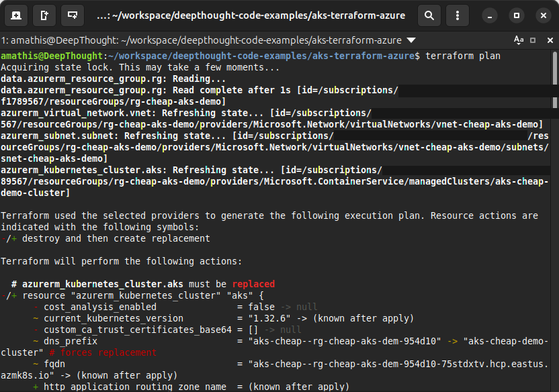Open the three-dot application menu
Image resolution: width=559 pixels, height=392 pixels.
(458, 15)
